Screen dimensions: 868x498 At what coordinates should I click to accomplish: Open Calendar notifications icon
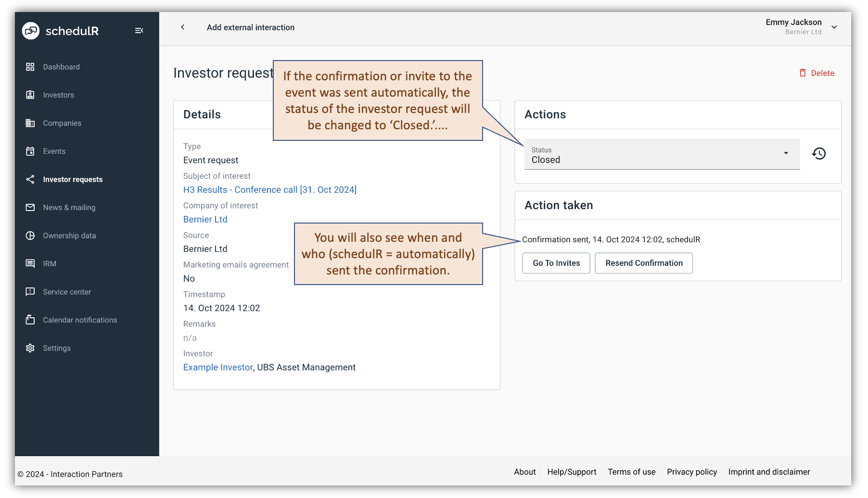pyautogui.click(x=30, y=320)
